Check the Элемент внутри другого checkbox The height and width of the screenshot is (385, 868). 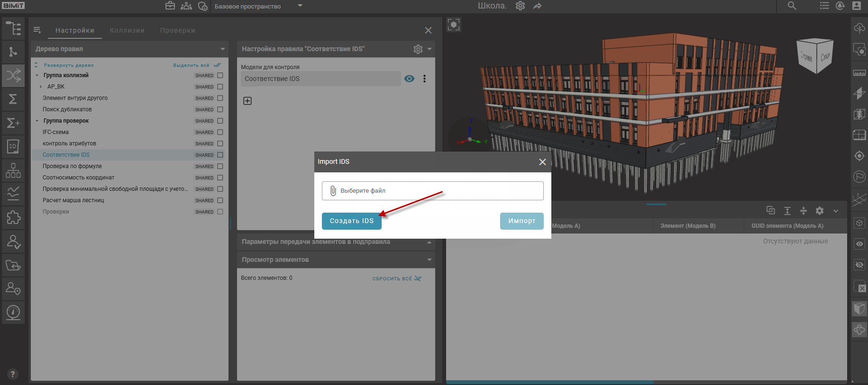(x=220, y=98)
